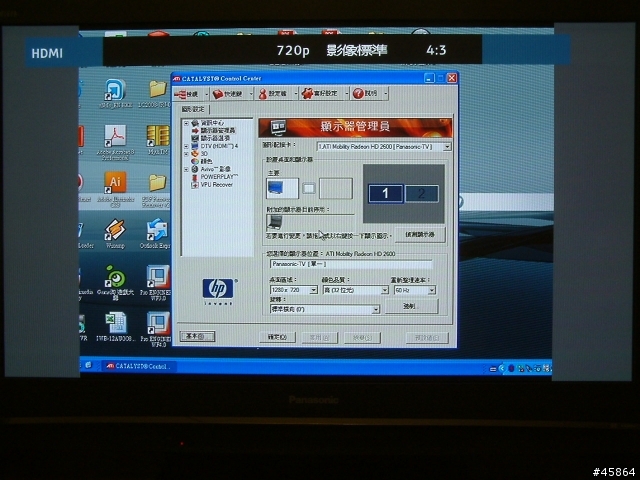The height and width of the screenshot is (480, 640).
Task: Close the CATALYST Control Center window
Action: (452, 78)
